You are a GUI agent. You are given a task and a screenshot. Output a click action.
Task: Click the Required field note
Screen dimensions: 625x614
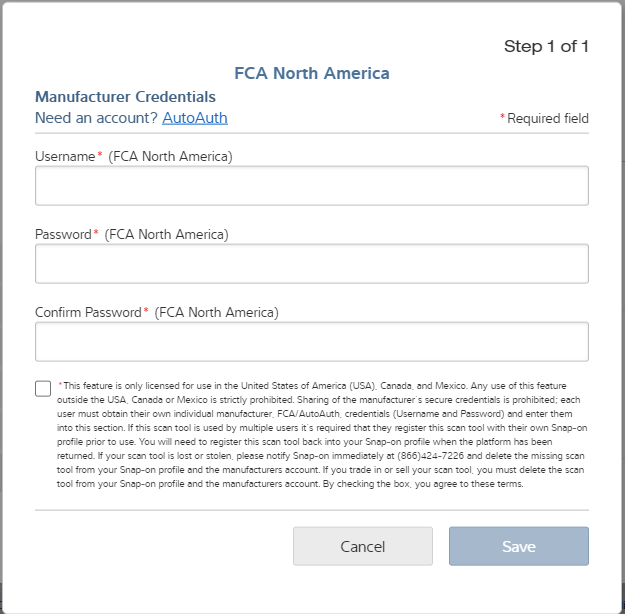[x=547, y=119]
